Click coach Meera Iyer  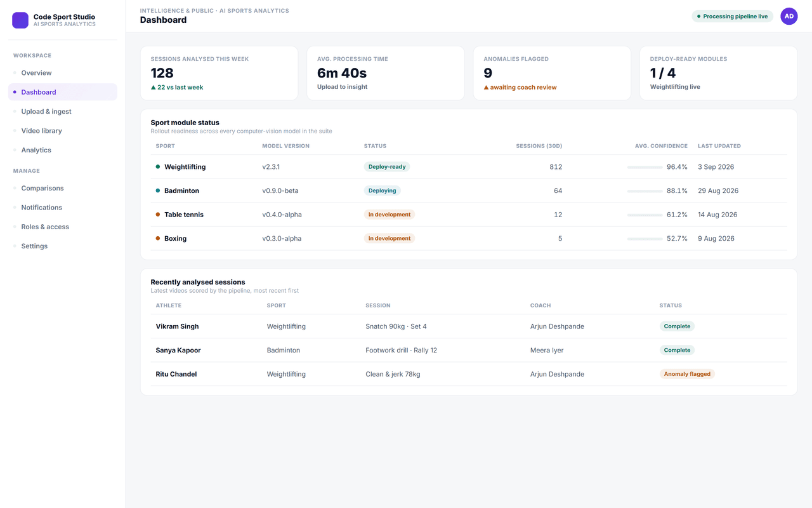(x=547, y=351)
